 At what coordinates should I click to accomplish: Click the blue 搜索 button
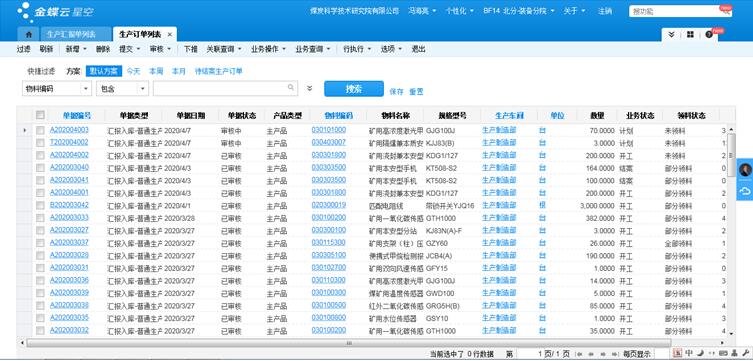pos(354,89)
